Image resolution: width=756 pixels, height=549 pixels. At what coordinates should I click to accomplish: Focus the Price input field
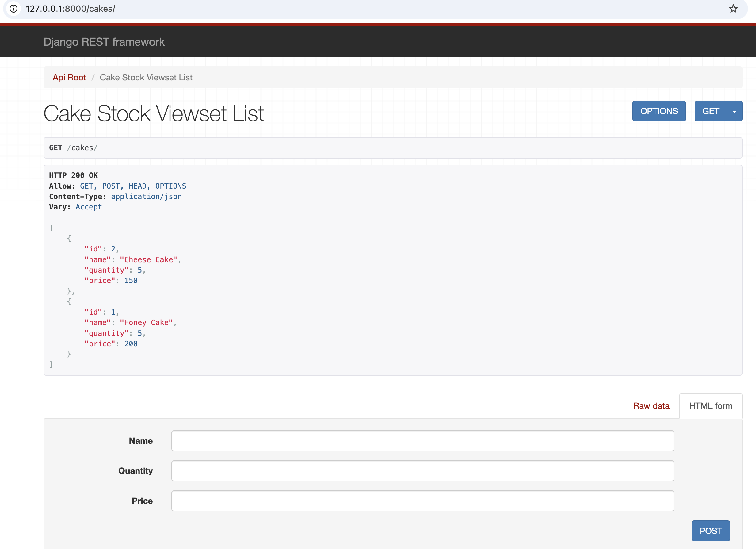(422, 501)
